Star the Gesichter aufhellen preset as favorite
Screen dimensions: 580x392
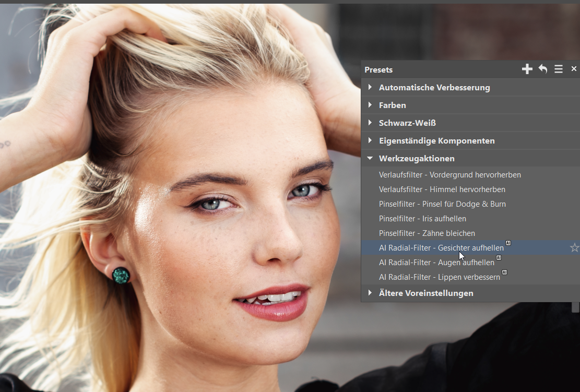(574, 248)
